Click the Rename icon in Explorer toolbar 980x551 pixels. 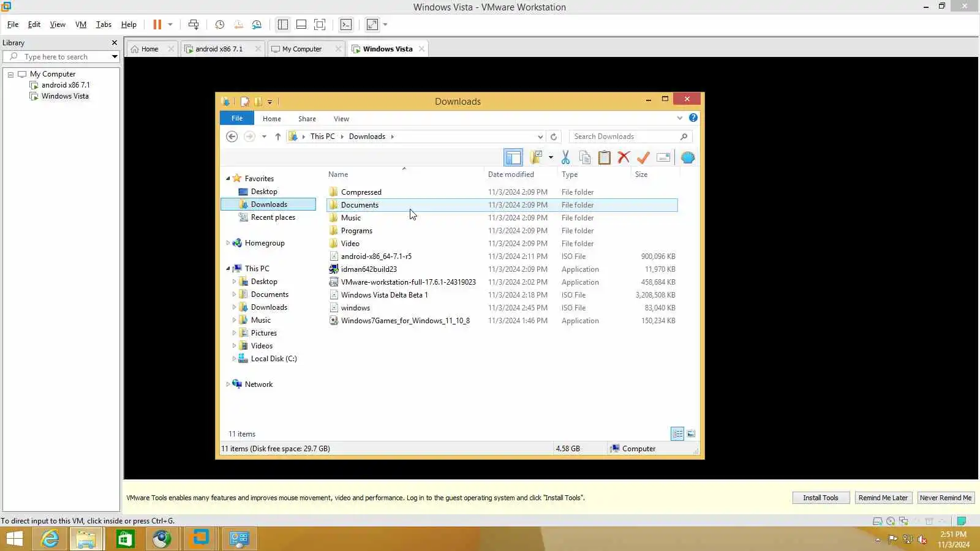point(663,157)
